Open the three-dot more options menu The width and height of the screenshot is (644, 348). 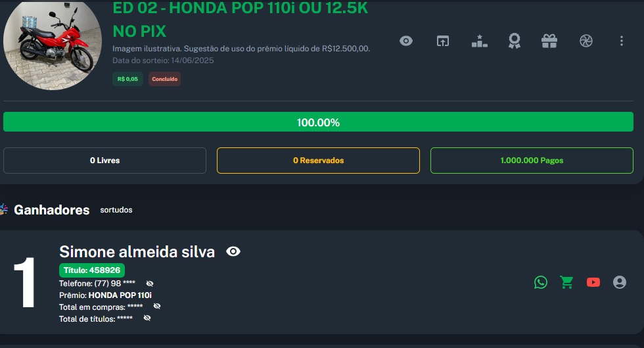coord(622,41)
